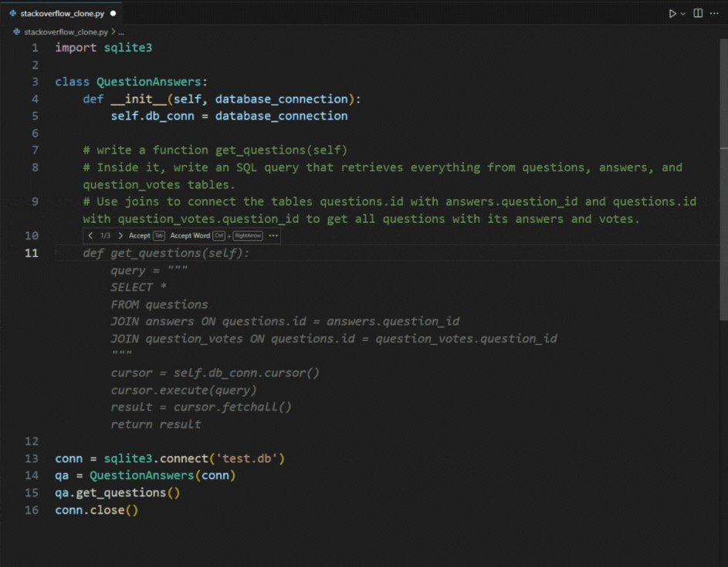
Task: Click Accept Word in suggestion toolbar
Action: (190, 235)
